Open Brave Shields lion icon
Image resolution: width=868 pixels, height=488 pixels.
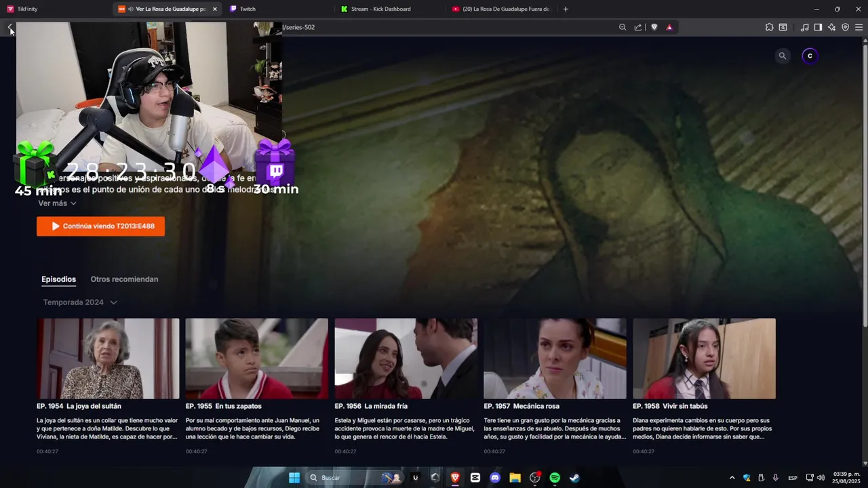pyautogui.click(x=654, y=27)
